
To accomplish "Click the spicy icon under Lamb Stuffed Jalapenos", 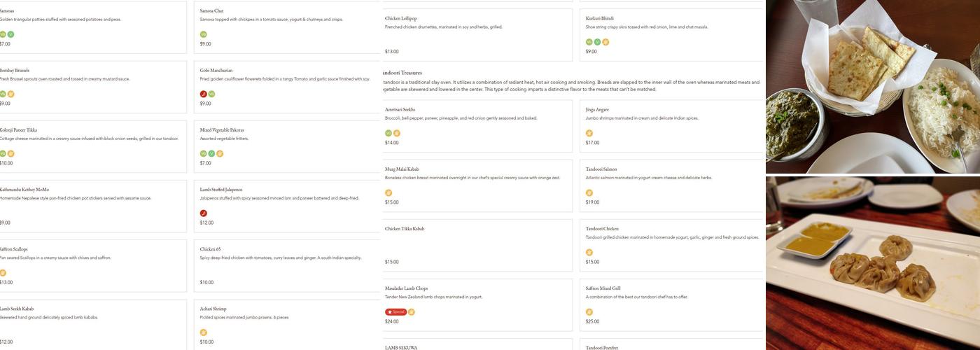I will point(204,213).
